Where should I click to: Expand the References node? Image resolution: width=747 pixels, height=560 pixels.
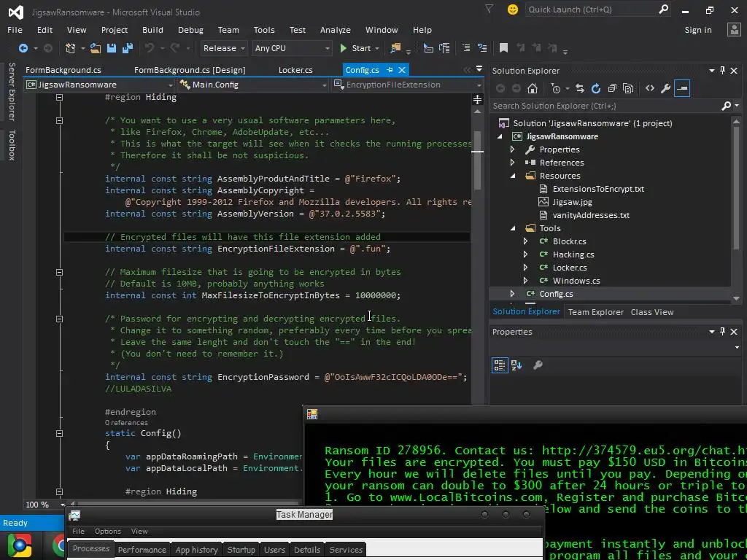(x=513, y=163)
